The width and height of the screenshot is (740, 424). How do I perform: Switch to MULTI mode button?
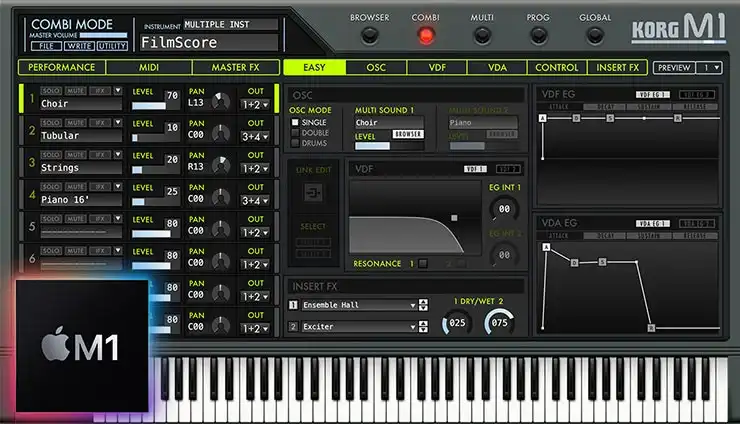pyautogui.click(x=482, y=35)
